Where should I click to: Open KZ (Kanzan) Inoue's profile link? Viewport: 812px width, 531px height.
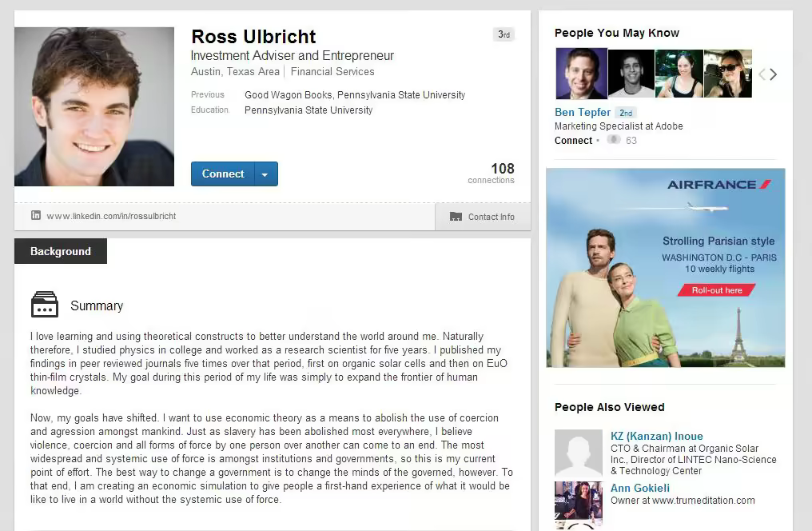[x=656, y=436]
